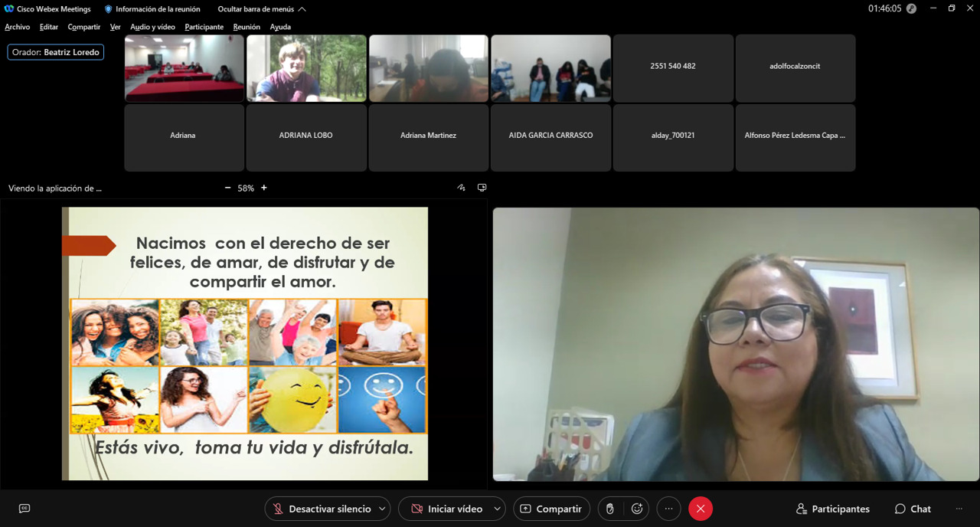Click the Compartir button in bottom toolbar
Screen dimensions: 980x527
click(551, 509)
